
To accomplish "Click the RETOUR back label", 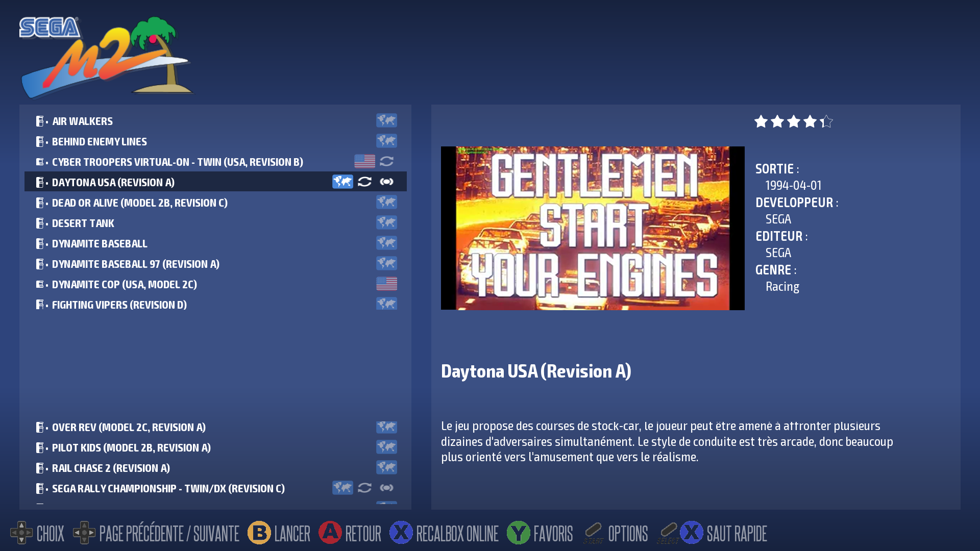I will 363,534.
